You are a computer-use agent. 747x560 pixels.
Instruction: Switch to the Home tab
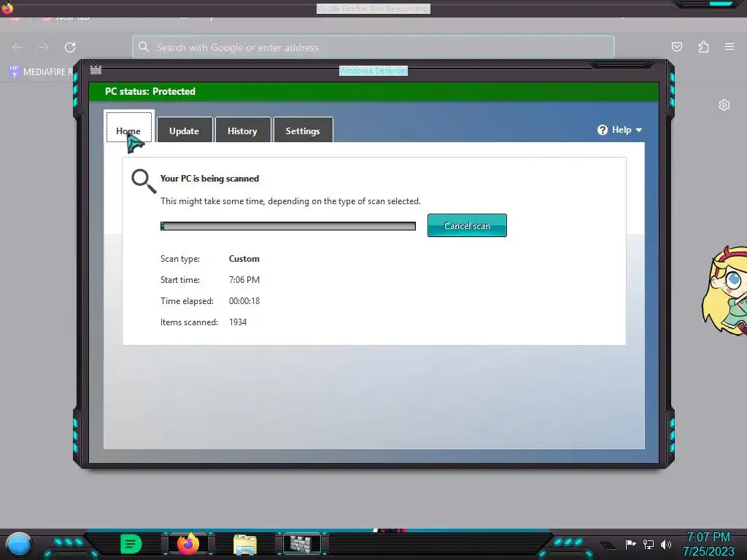point(128,127)
